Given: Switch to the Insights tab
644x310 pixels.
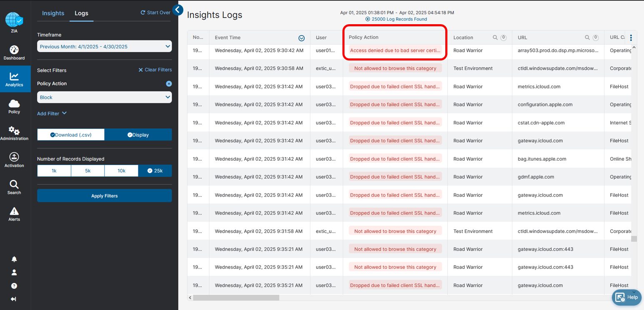Looking at the screenshot, I should pyautogui.click(x=53, y=13).
